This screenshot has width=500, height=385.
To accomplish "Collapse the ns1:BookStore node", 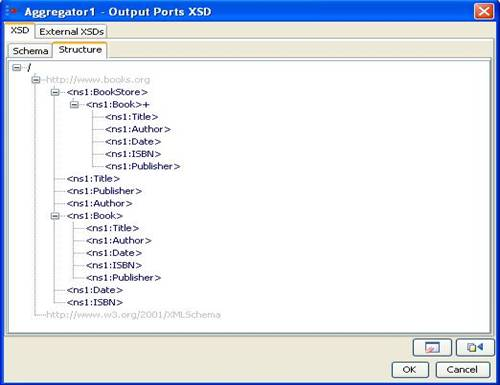I will (x=55, y=92).
